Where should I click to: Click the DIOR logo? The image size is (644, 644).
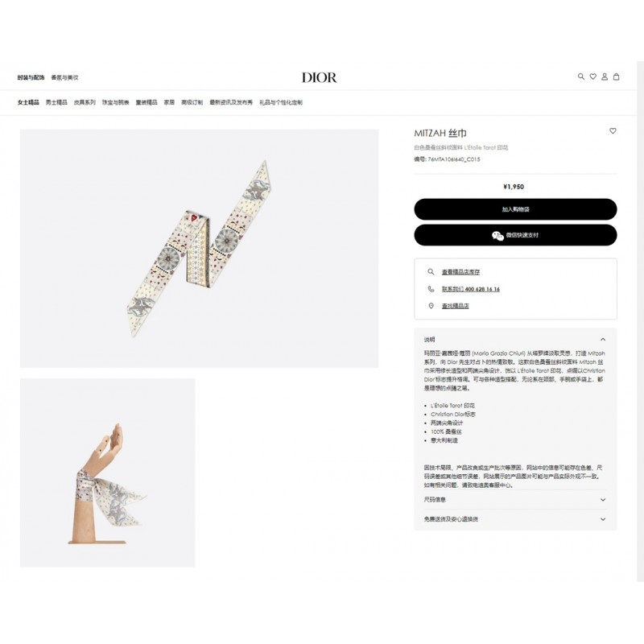[x=319, y=77]
